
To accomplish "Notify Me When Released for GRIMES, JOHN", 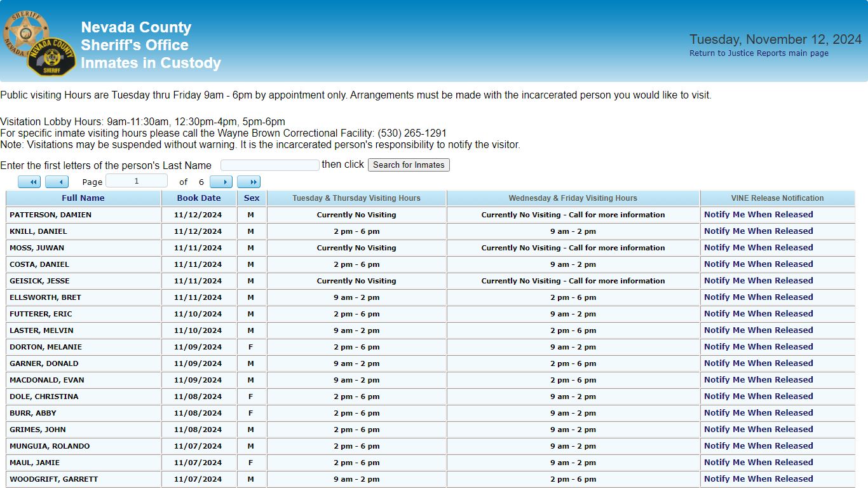I will (x=758, y=430).
